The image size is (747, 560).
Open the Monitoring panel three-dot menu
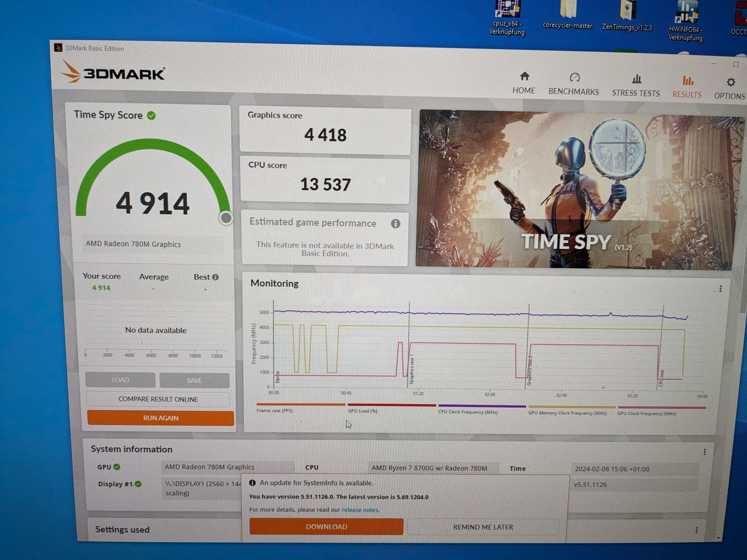coord(720,289)
